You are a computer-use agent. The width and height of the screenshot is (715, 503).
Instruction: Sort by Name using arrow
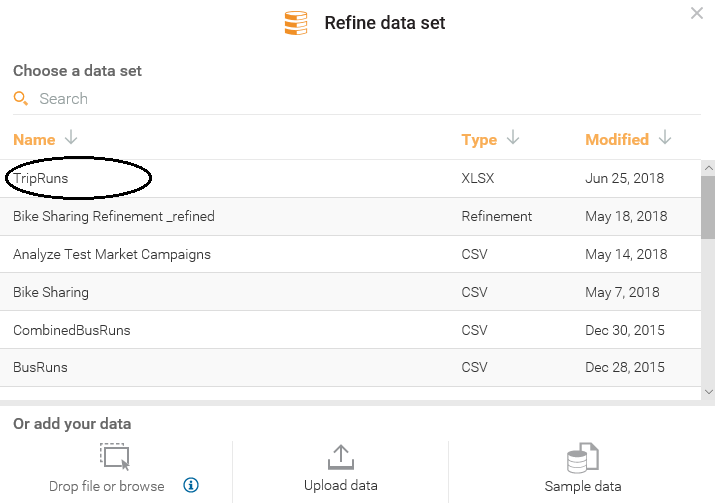[71, 138]
